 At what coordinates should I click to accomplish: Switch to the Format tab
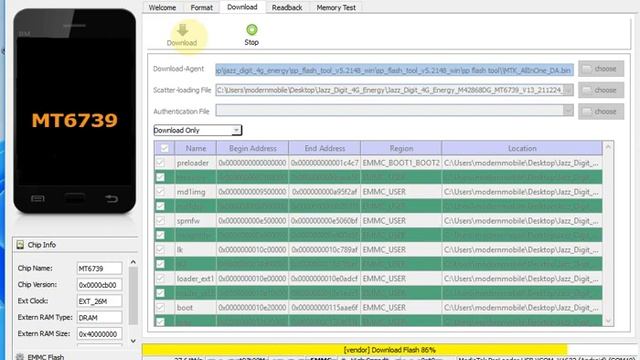201,7
